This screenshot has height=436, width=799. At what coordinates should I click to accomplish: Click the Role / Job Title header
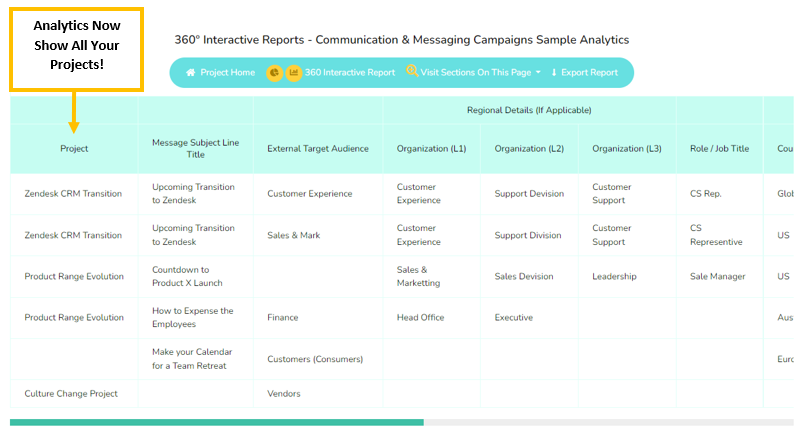(x=720, y=148)
